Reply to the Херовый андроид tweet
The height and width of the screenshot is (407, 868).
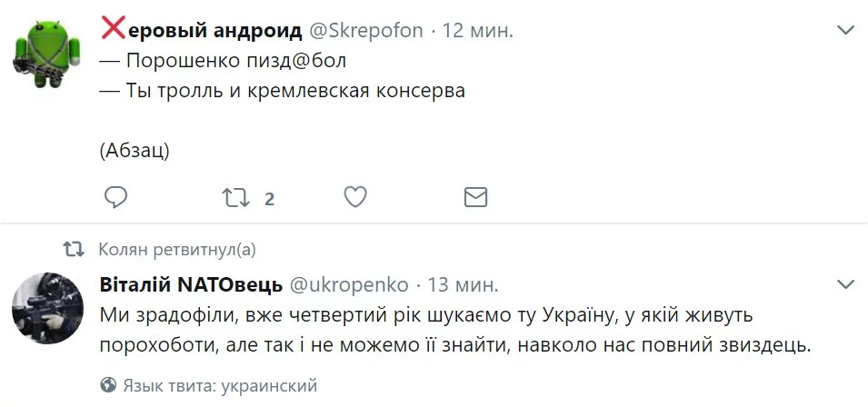[115, 197]
